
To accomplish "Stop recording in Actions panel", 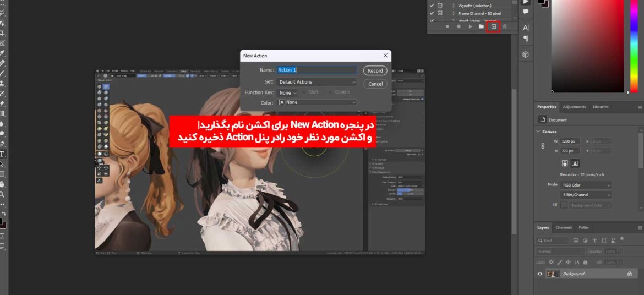I will point(447,27).
